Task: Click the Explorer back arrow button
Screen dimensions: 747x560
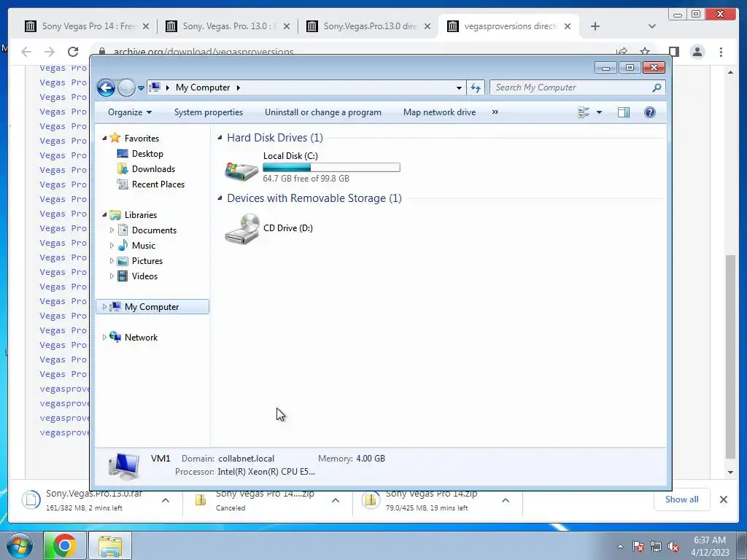Action: pyautogui.click(x=106, y=87)
